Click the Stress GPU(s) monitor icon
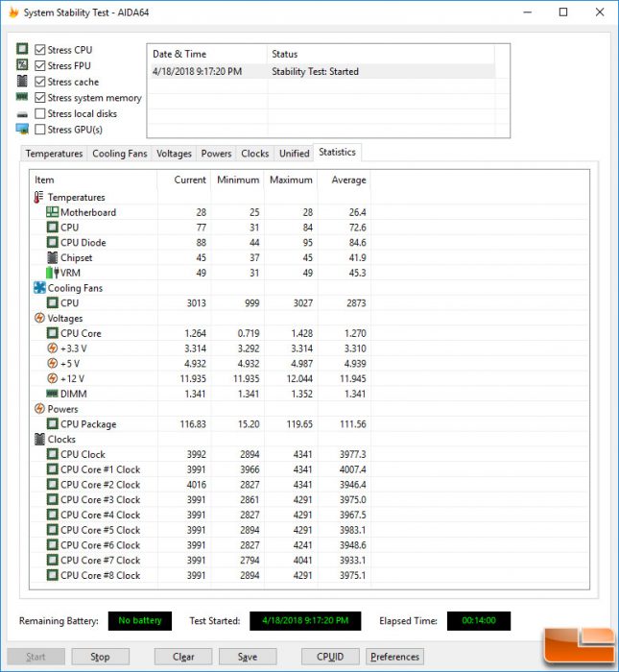The image size is (619, 672). tap(22, 129)
